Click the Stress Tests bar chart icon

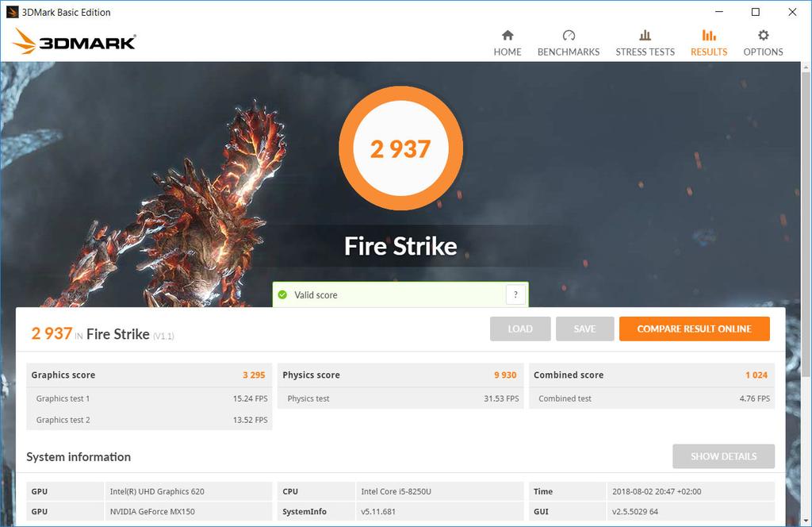[645, 35]
